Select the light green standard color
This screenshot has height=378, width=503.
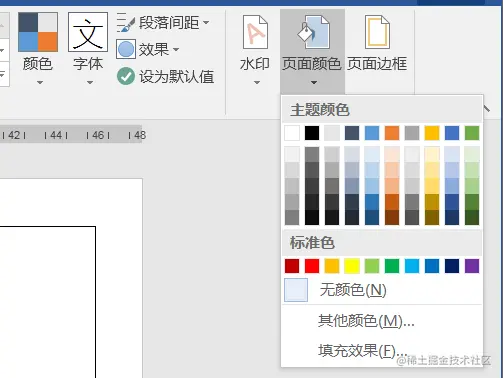372,266
